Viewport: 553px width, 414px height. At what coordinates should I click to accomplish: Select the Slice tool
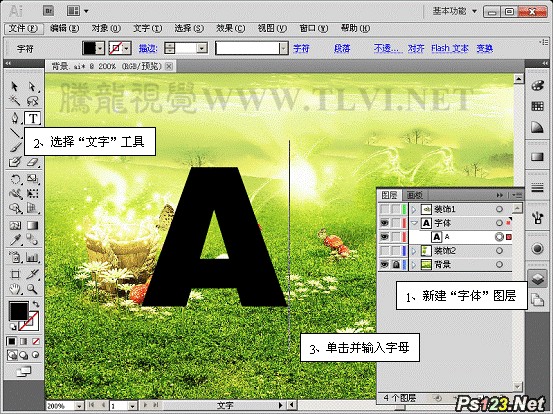click(x=32, y=274)
